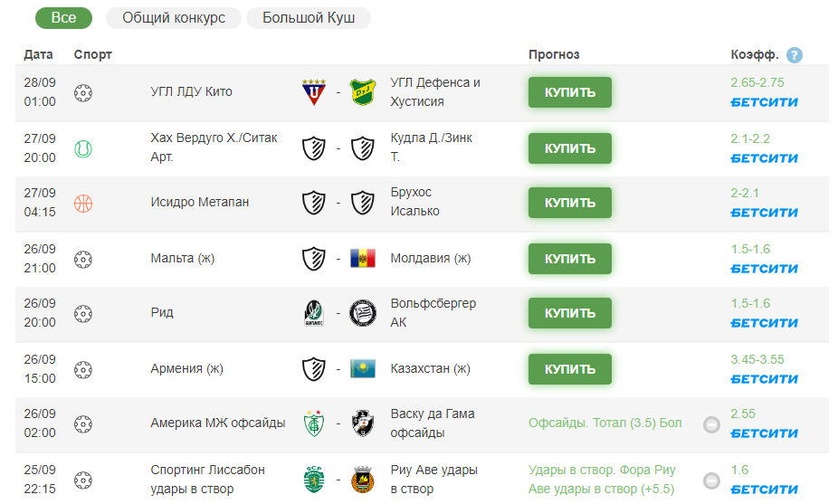Buy forecast for Мальта (ж) match

pos(570,259)
